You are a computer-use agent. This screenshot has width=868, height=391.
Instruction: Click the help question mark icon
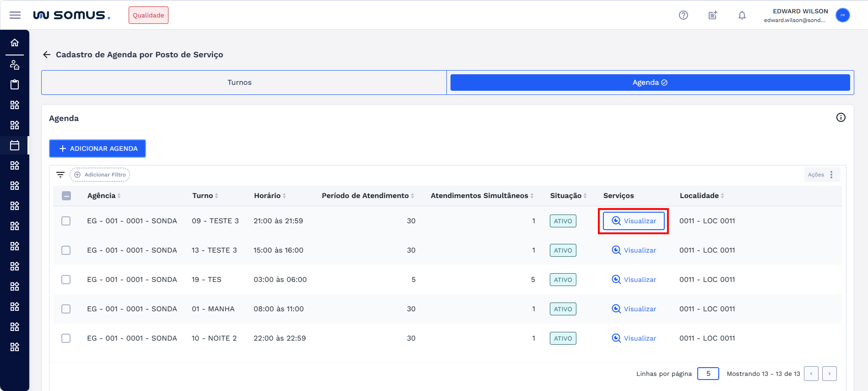point(683,15)
